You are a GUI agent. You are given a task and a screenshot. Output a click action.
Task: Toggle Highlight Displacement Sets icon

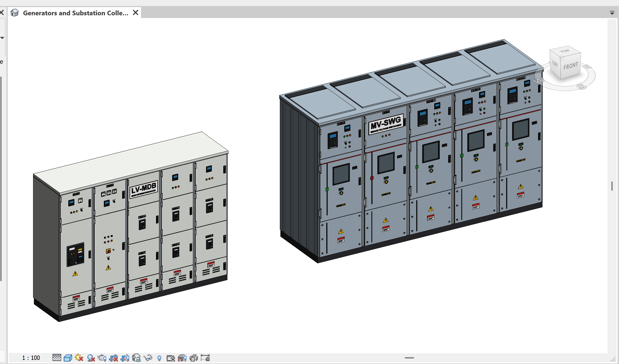pos(193,358)
